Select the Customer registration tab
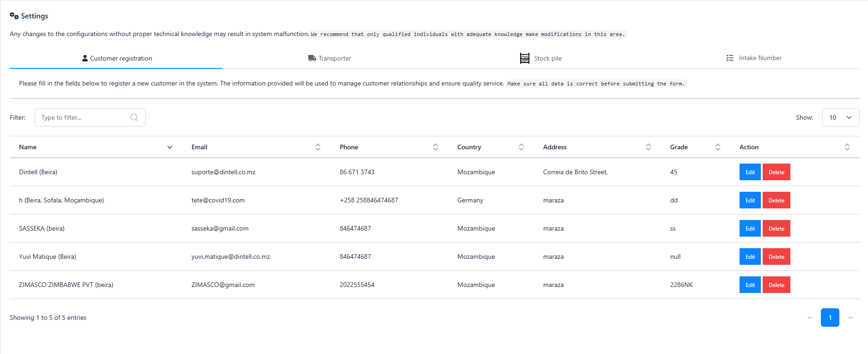868x354 pixels. 116,58
